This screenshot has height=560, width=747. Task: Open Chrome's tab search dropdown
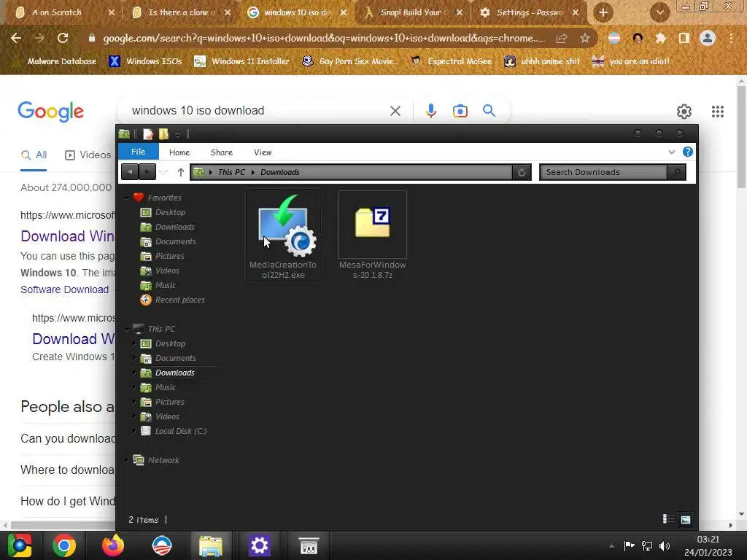tap(659, 12)
